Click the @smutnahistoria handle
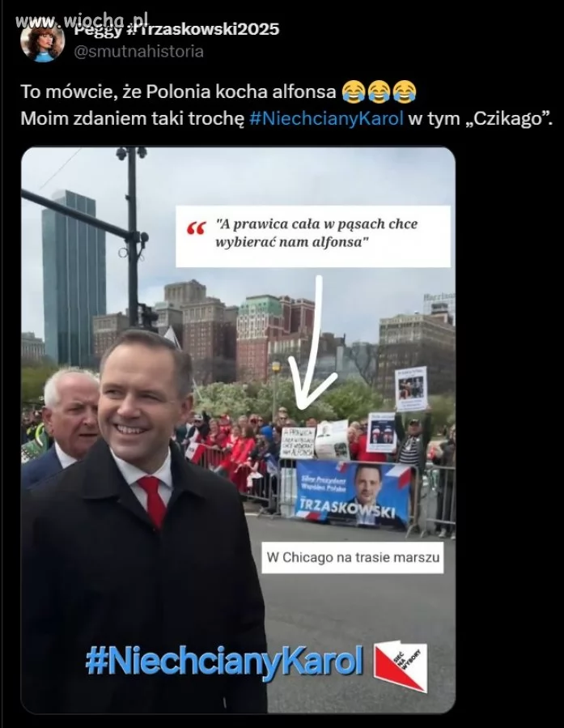The width and height of the screenshot is (564, 728). point(139,51)
